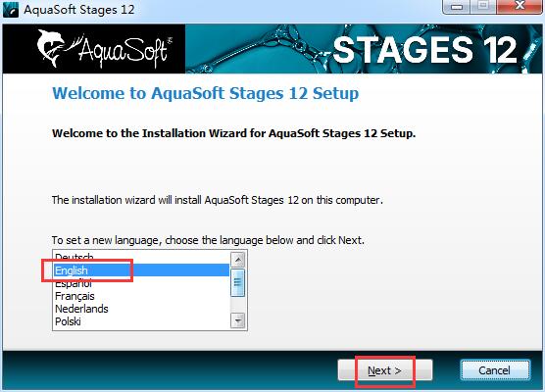The height and width of the screenshot is (392, 545).
Task: Click the AquaSoft Stages title bar icon
Action: [x=11, y=10]
